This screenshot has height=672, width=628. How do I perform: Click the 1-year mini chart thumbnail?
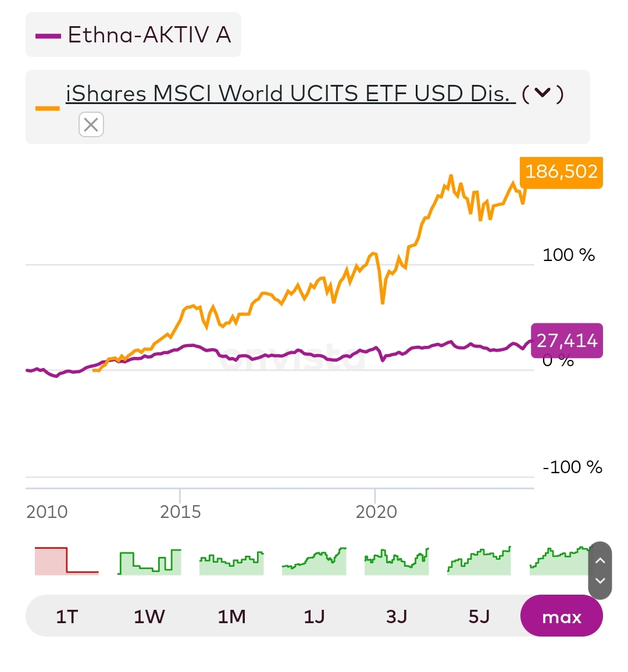click(314, 562)
